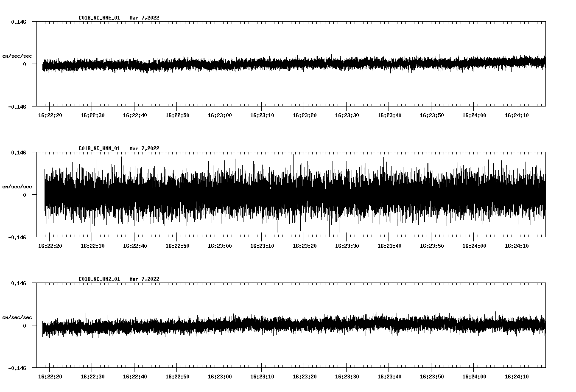Click the C018_NC_HNN_01 channel title
This screenshot has height=392, width=576.
[x=99, y=148]
